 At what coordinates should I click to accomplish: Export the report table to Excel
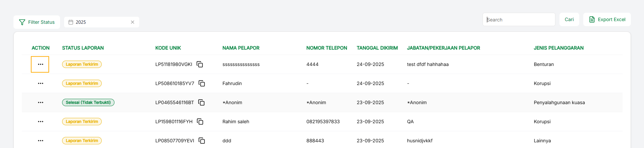coord(607,19)
